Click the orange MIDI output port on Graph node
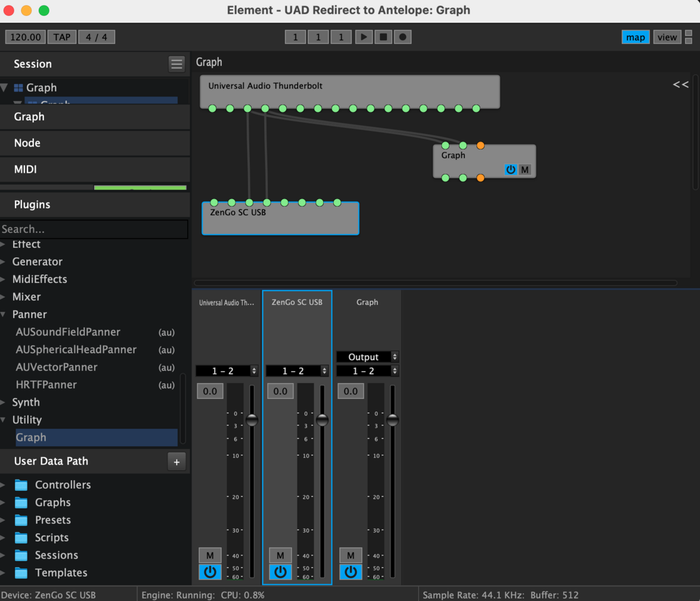The image size is (700, 601). [x=480, y=178]
